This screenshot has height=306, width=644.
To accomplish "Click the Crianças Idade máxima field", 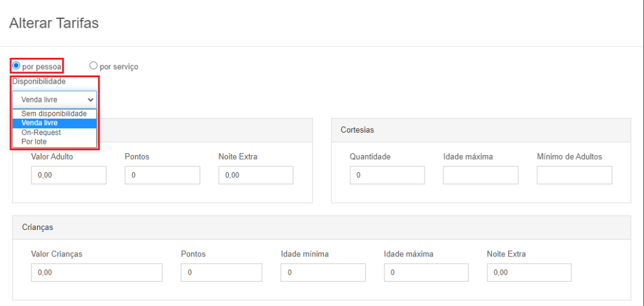I will click(x=426, y=272).
